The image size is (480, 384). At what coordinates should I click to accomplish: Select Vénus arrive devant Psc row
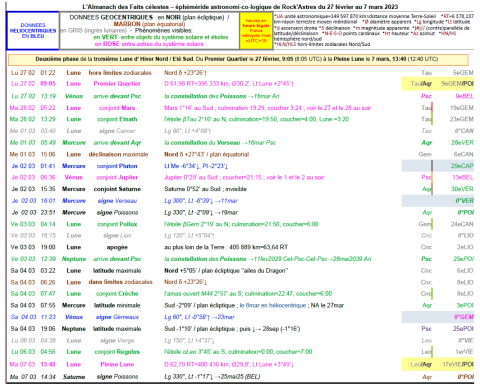tap(241, 96)
